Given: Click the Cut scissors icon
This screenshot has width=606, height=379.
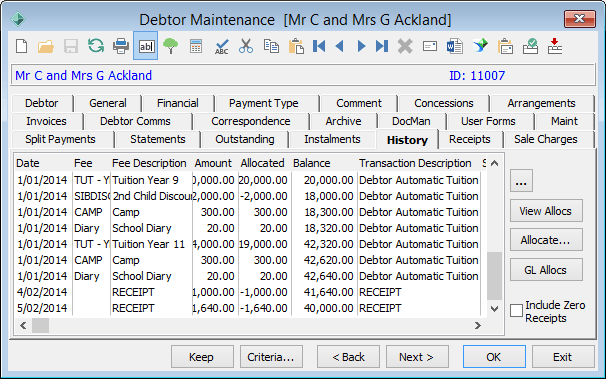Looking at the screenshot, I should point(246,46).
